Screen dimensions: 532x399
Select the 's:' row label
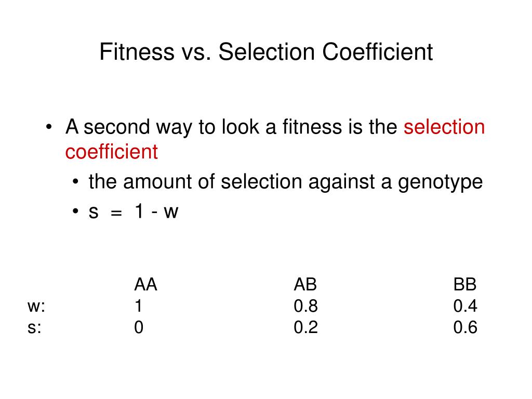click(x=34, y=328)
